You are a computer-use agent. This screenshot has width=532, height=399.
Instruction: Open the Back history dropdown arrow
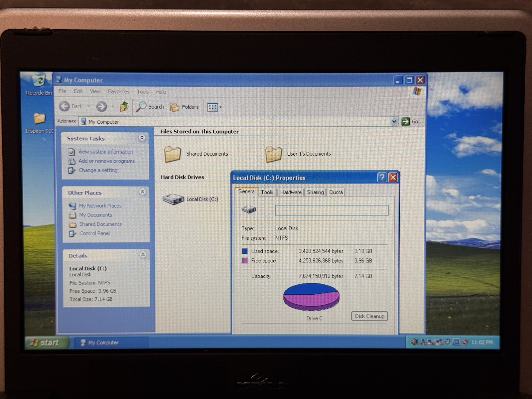(x=88, y=106)
